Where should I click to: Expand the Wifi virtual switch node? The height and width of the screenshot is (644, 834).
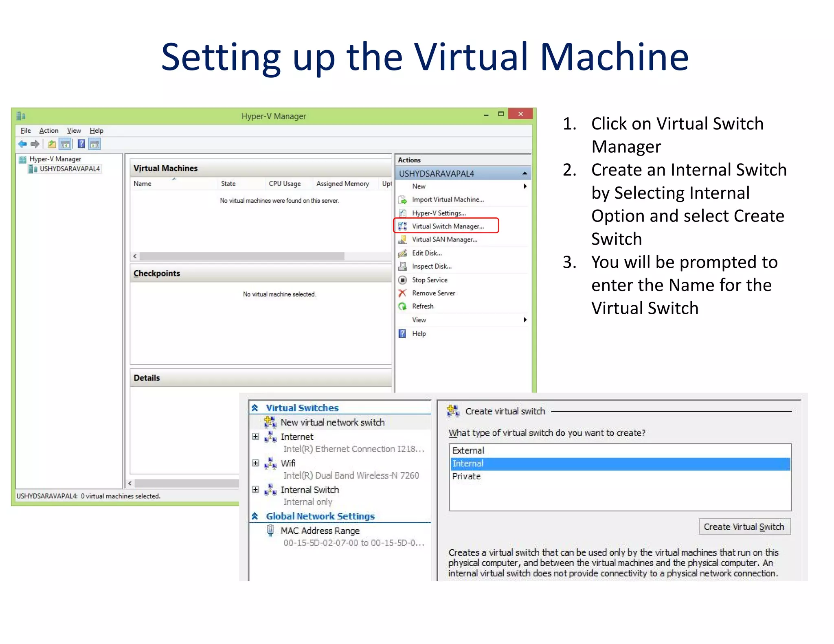pyautogui.click(x=255, y=463)
